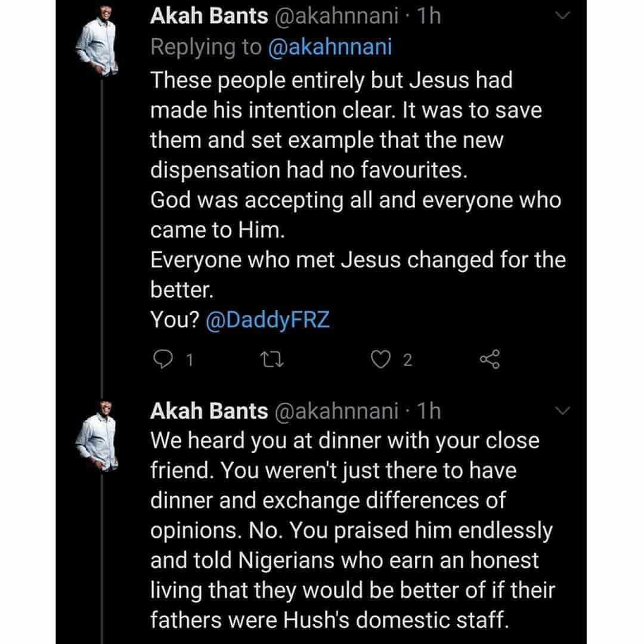The width and height of the screenshot is (644, 644).
Task: Expand first tweet's options chevron
Action: click(x=563, y=18)
